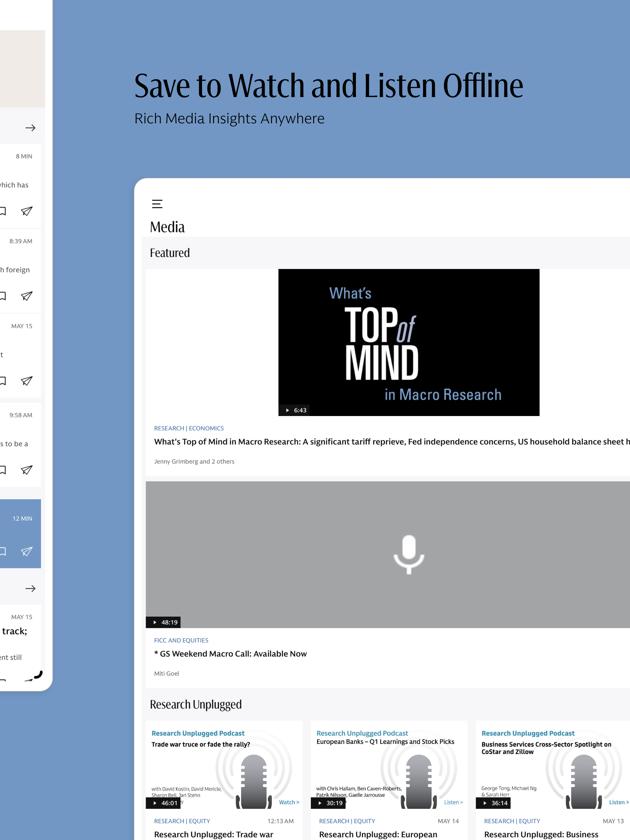Toggle bookmark on the blue 12 MIN card
This screenshot has height=840, width=630.
[2, 551]
